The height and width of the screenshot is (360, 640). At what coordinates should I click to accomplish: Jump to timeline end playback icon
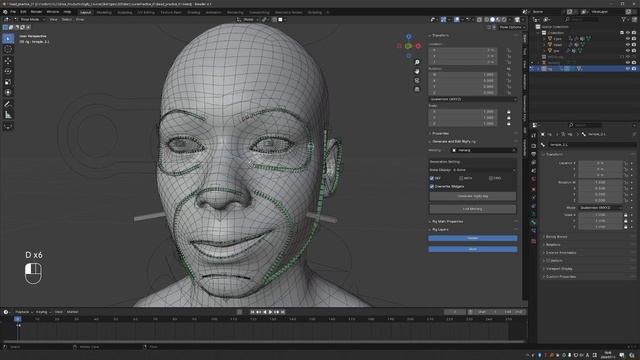(282, 312)
